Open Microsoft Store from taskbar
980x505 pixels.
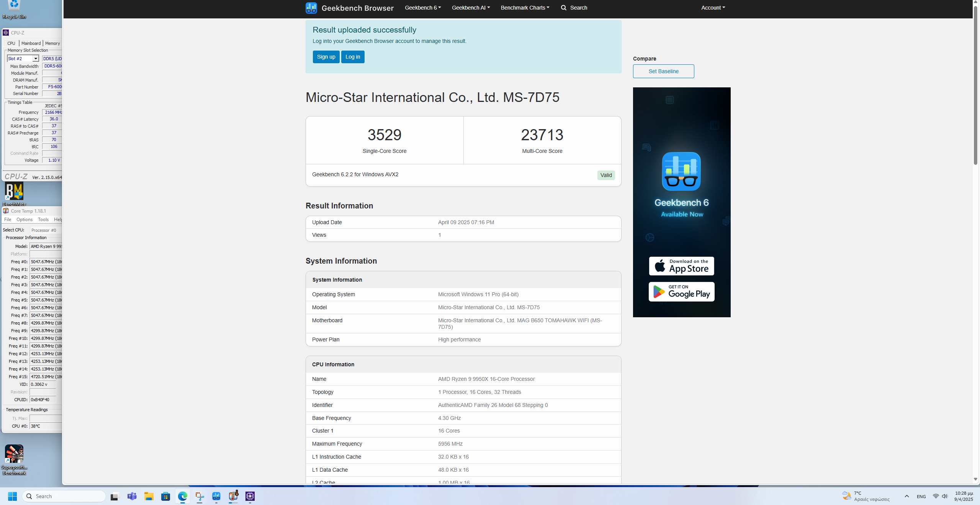(x=165, y=496)
